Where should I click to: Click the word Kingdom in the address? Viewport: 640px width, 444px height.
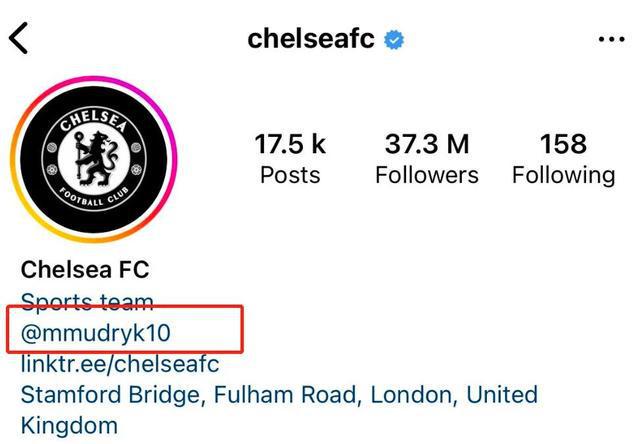69,425
